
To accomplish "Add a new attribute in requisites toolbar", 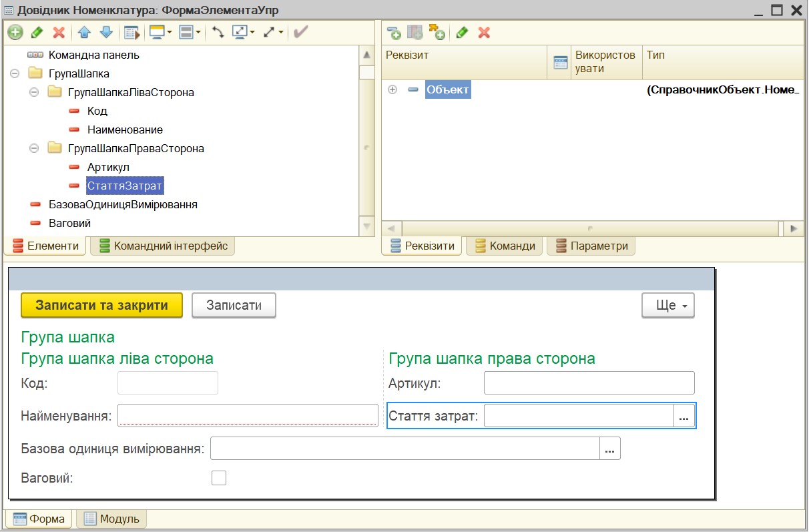I will click(394, 32).
